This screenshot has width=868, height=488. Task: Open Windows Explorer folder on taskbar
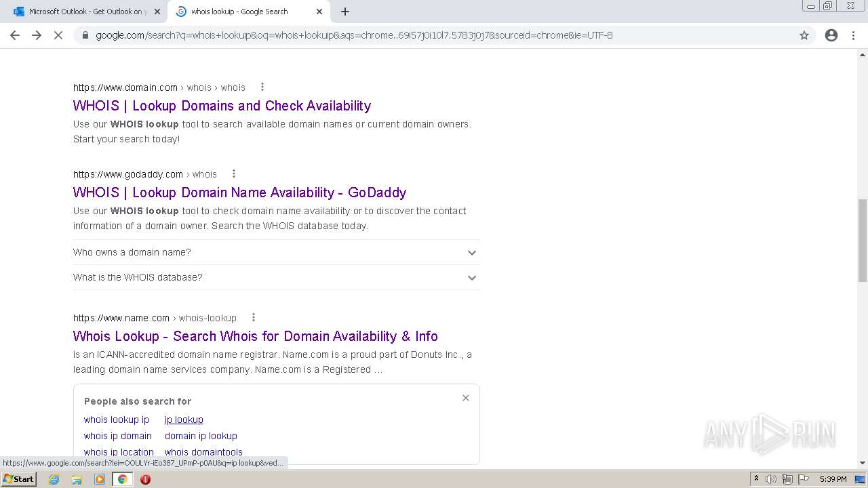(77, 479)
